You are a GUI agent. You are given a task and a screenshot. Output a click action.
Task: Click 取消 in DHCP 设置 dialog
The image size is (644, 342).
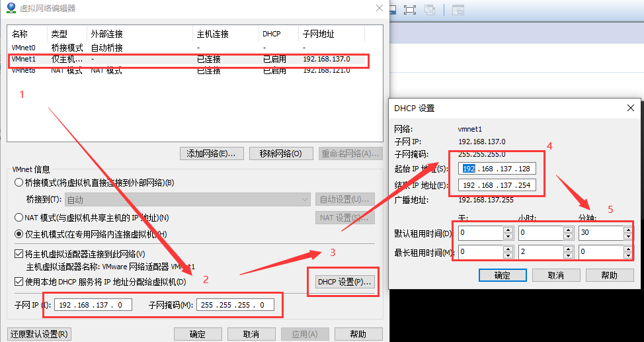click(556, 275)
